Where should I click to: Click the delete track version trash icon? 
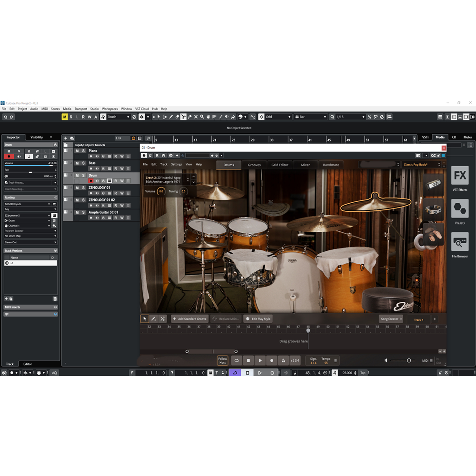tap(55, 299)
